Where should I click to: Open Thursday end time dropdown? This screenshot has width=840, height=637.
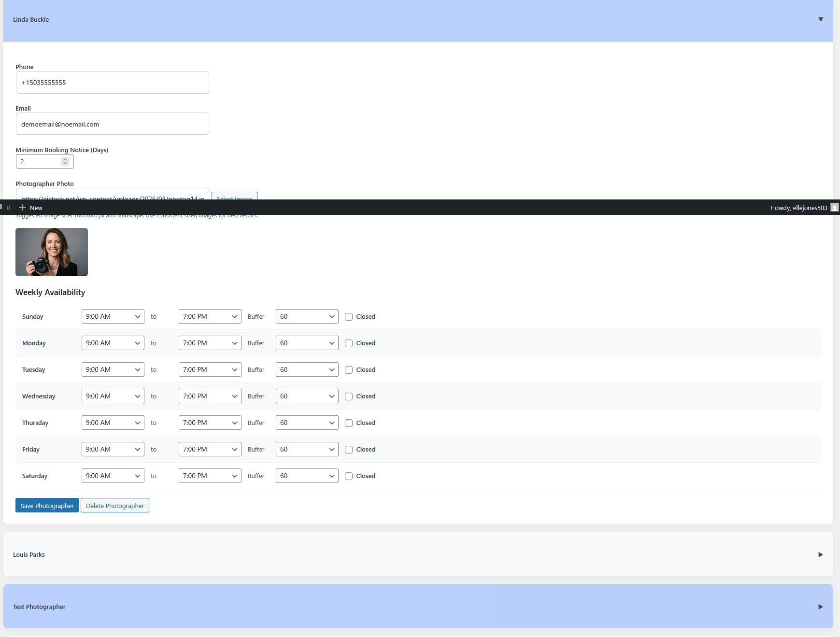(x=210, y=423)
